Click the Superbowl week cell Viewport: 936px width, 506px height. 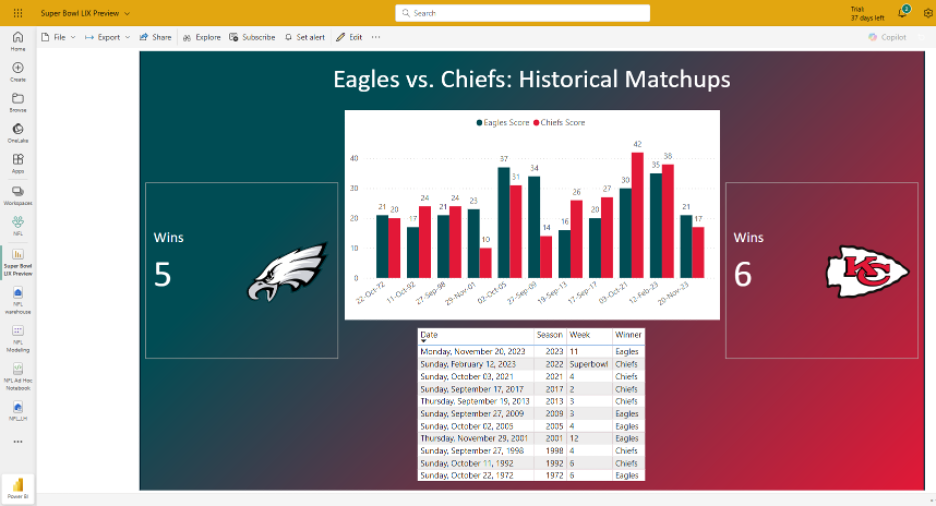point(589,364)
